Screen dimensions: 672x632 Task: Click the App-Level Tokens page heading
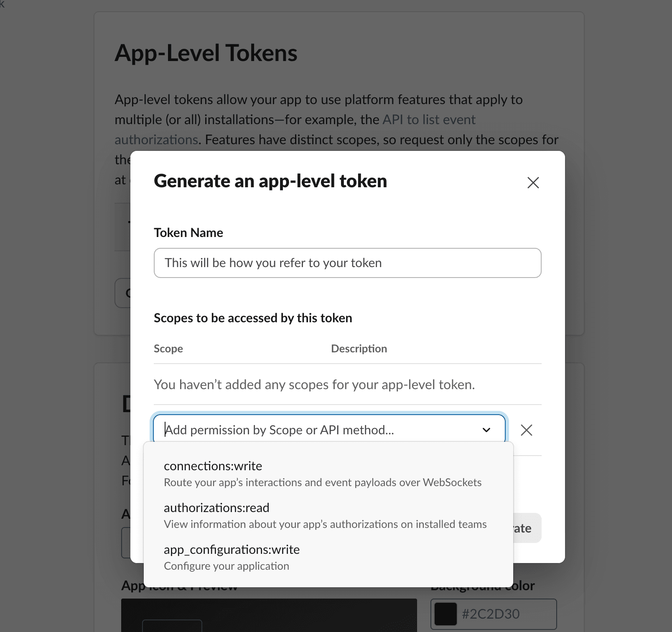pyautogui.click(x=206, y=53)
